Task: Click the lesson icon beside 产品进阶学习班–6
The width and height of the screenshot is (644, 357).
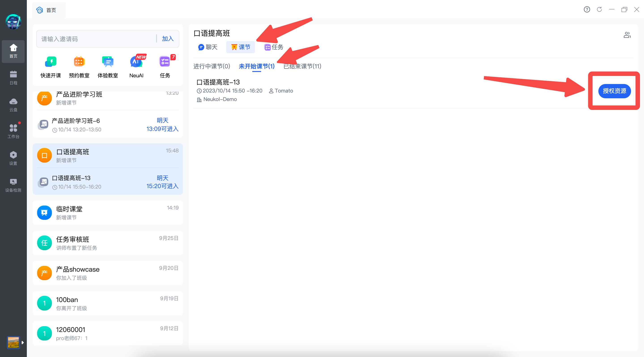Action: [x=43, y=125]
